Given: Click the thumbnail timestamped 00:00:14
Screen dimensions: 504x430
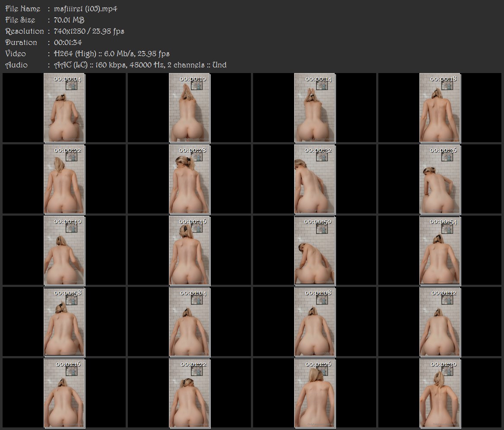Looking at the screenshot, I should pos(315,108).
